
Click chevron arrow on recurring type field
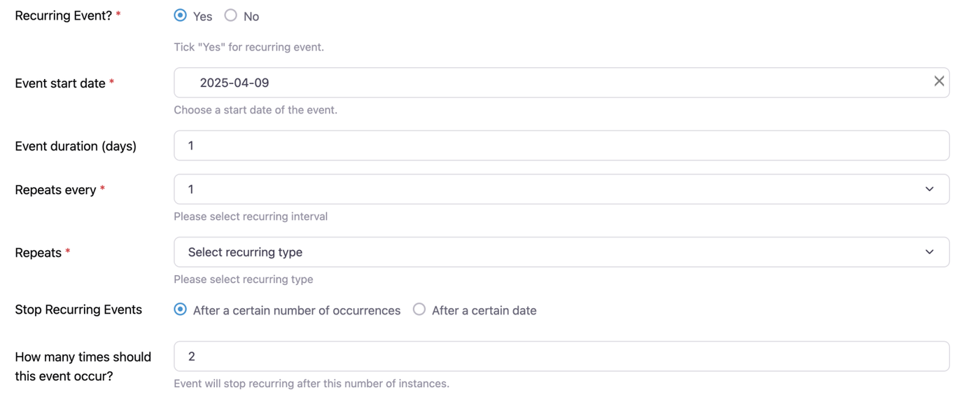click(929, 252)
